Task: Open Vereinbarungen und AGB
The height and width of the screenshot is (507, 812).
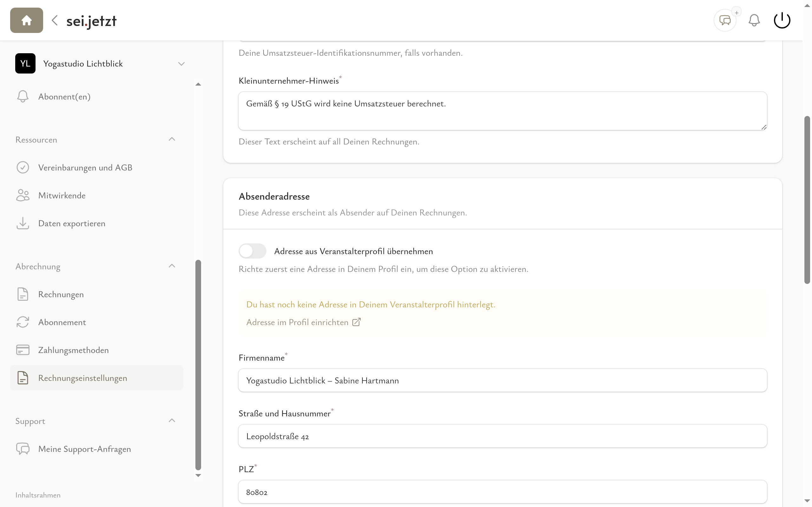Action: (85, 168)
